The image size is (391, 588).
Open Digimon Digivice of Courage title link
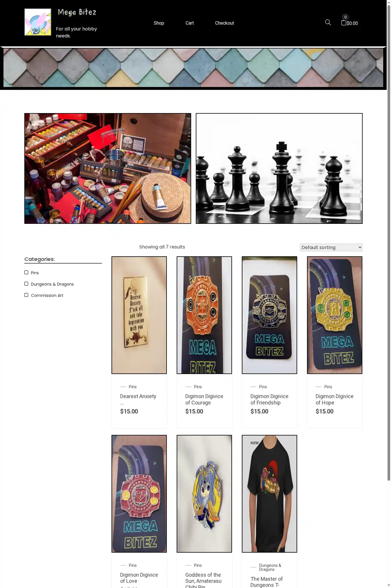point(204,400)
